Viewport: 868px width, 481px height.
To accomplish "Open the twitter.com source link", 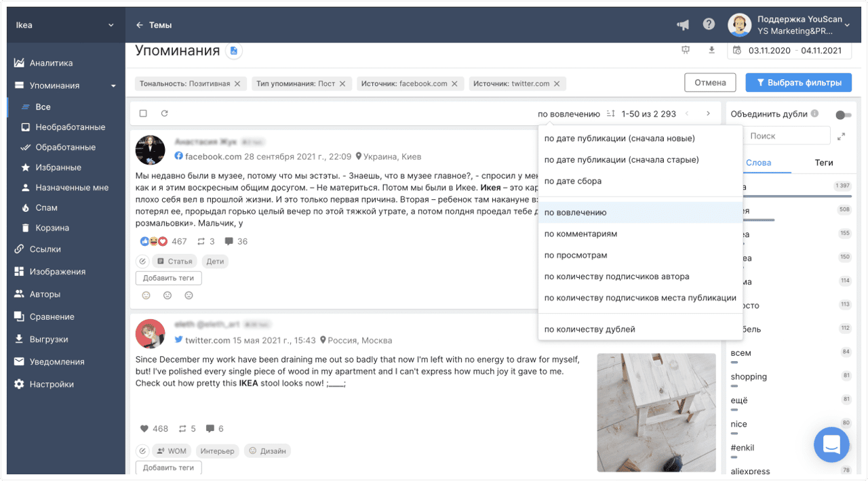I will click(208, 340).
